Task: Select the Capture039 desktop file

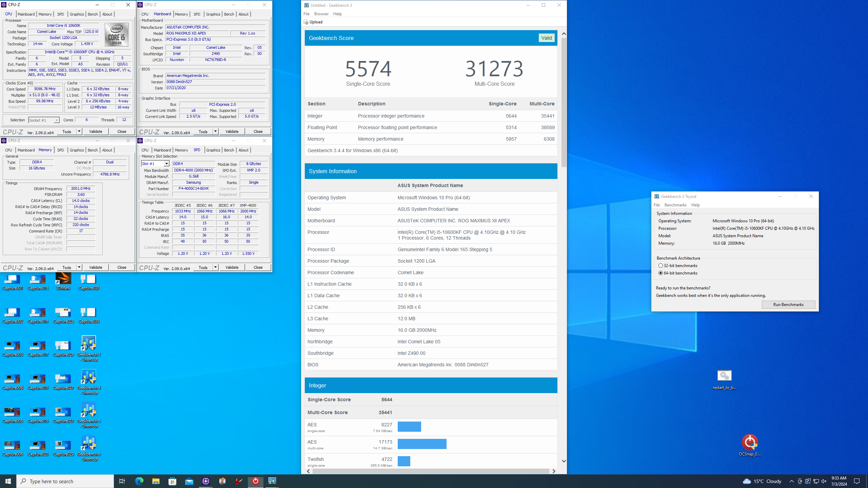Action: [x=89, y=315]
